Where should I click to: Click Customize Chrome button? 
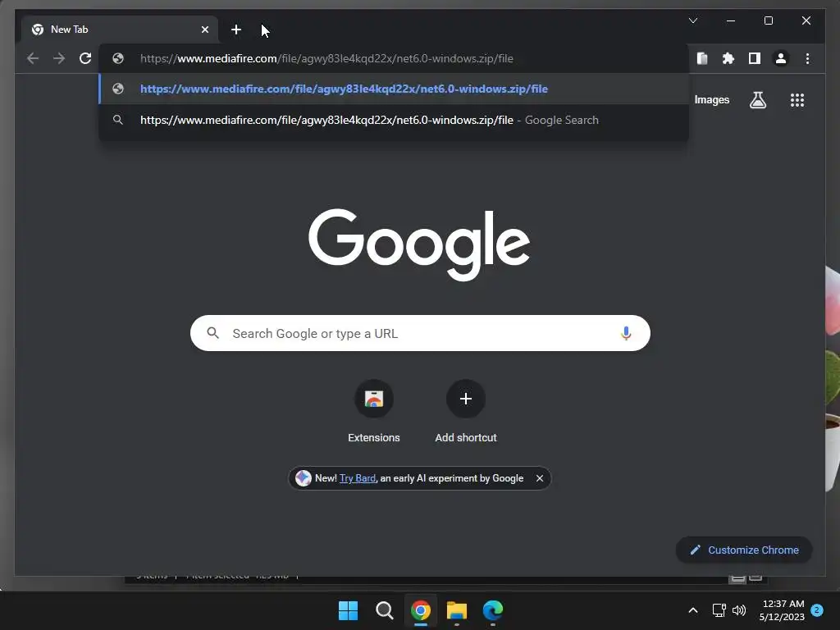tap(744, 550)
